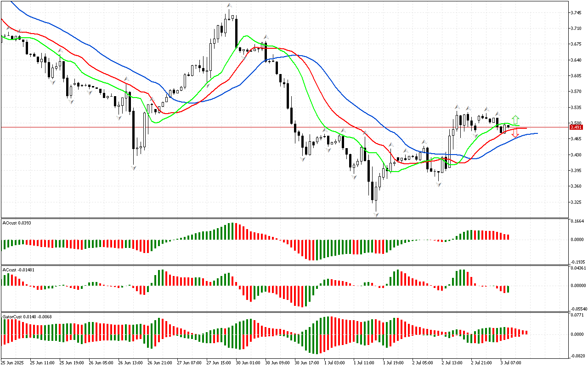Select the ACcust -0.01481 indicator label

17,269
